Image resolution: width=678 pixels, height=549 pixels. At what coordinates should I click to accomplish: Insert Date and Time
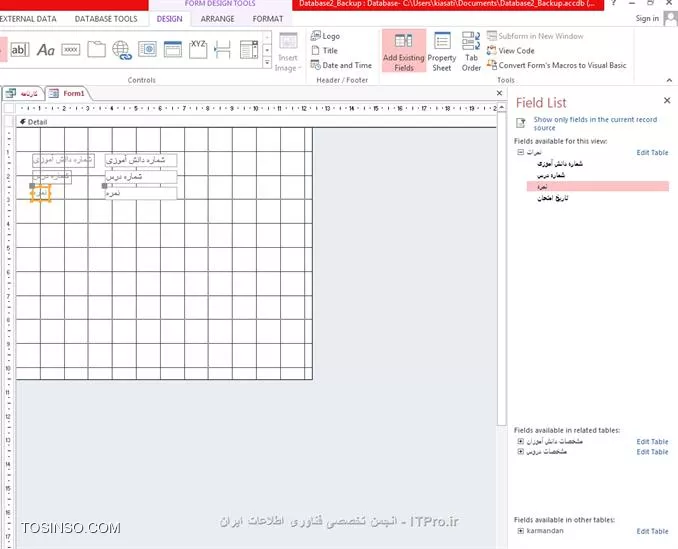(341, 65)
